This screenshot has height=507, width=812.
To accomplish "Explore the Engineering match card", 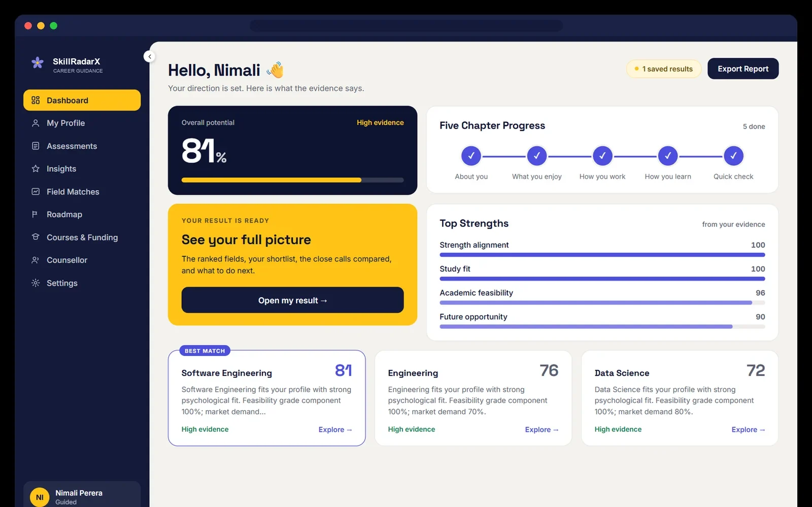I will (542, 429).
